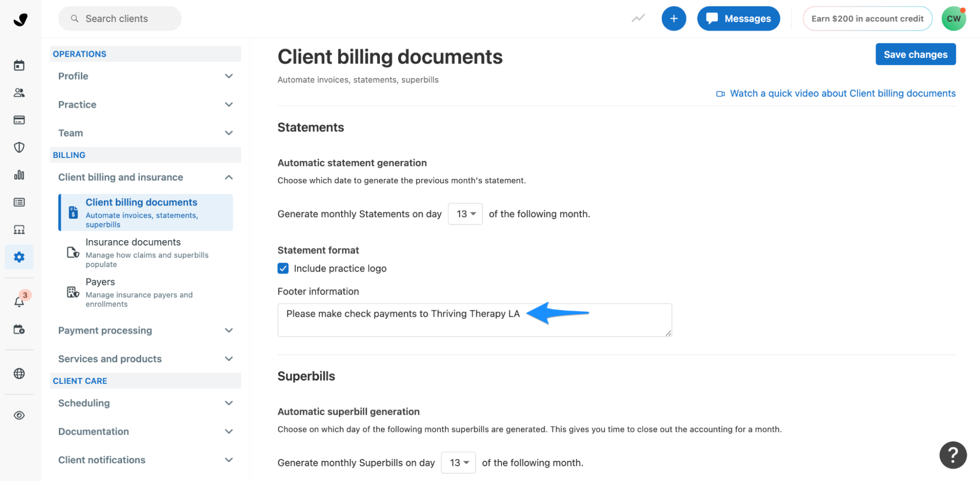Open the Activity list icon in sidebar
Image resolution: width=980 pixels, height=481 pixels.
(19, 203)
